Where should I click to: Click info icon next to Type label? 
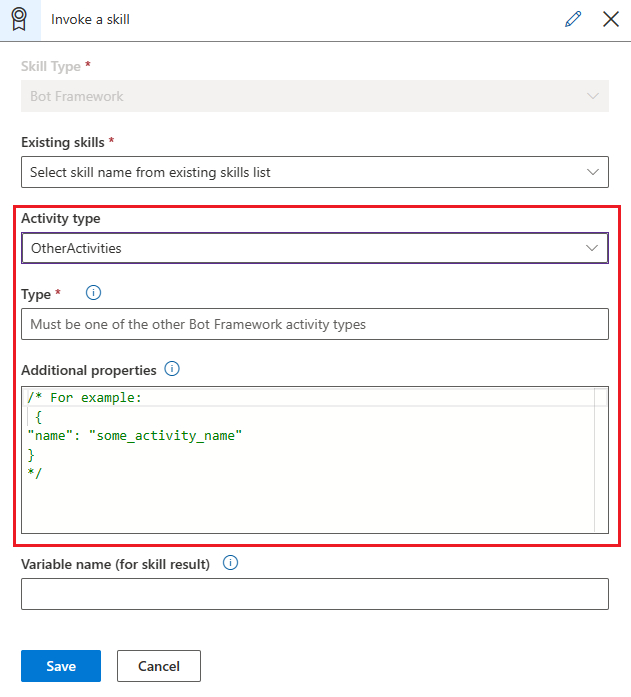pos(94,293)
